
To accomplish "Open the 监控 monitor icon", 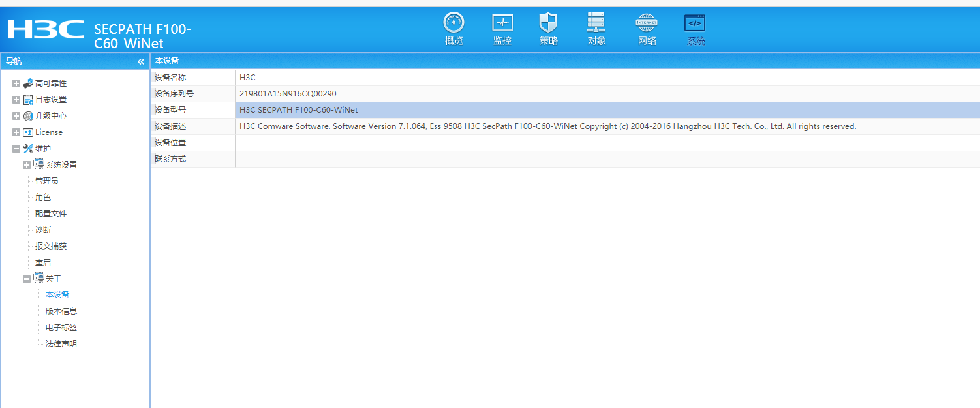I will click(502, 23).
